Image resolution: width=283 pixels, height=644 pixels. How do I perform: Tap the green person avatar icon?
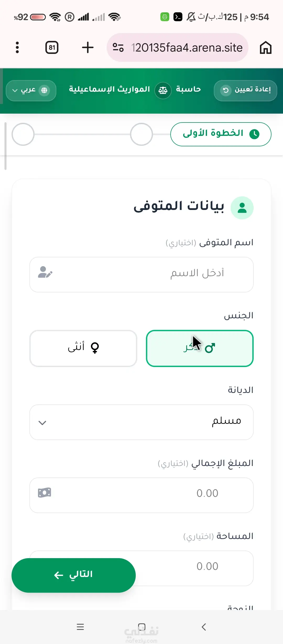(242, 208)
